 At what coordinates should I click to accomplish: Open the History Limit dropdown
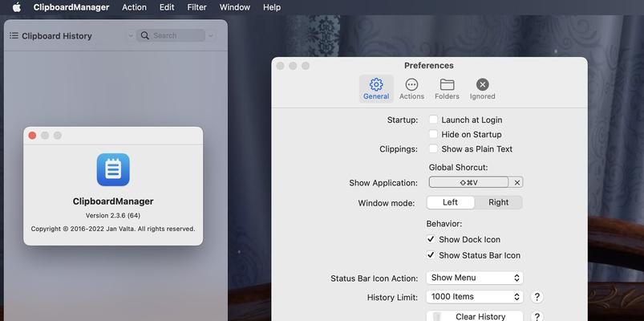[475, 297]
